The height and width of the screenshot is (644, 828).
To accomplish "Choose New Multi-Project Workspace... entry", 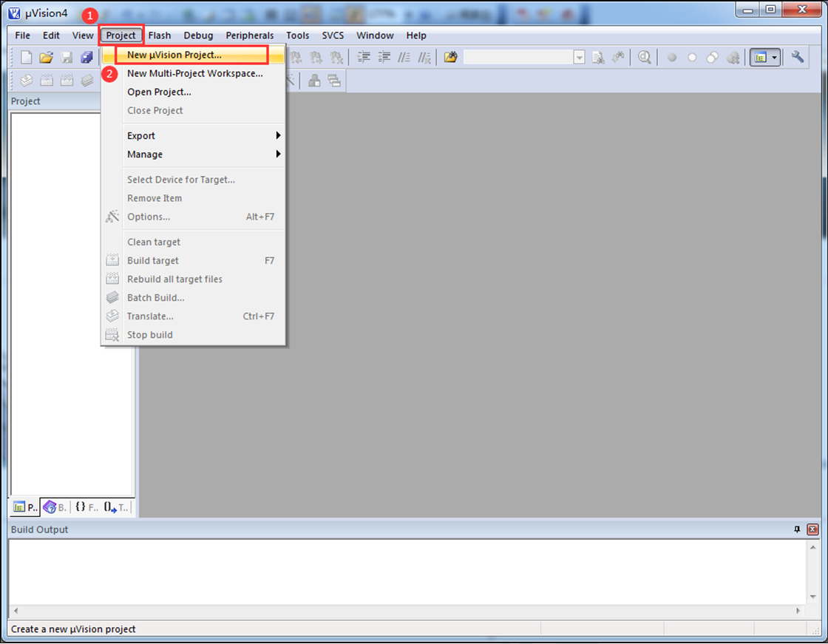I will point(193,73).
